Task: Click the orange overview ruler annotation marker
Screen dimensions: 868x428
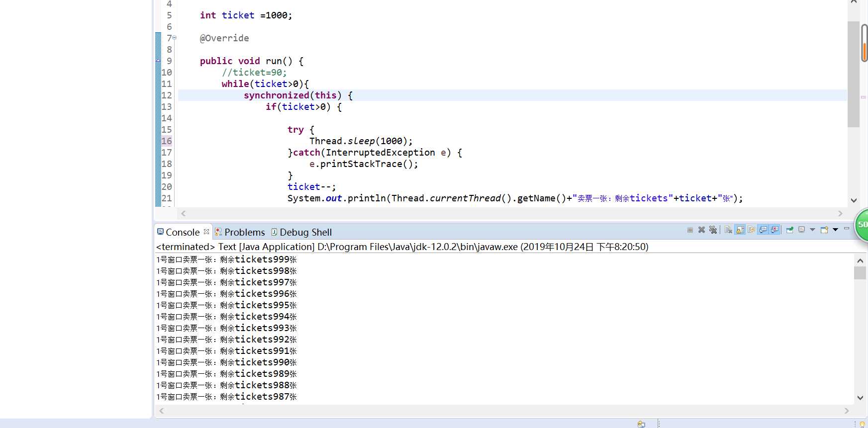Action: [865, 52]
